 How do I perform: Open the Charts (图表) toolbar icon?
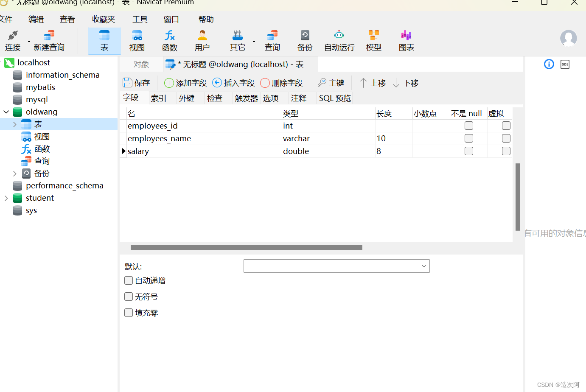click(407, 41)
